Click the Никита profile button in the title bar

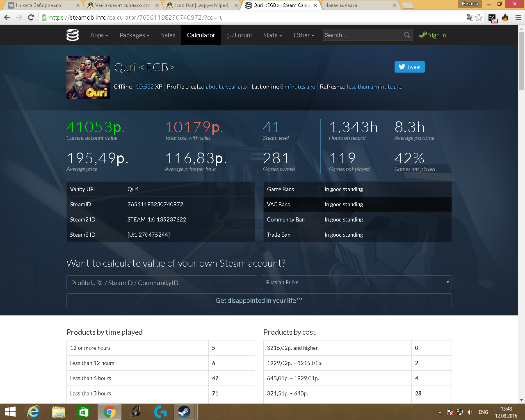[470, 4]
